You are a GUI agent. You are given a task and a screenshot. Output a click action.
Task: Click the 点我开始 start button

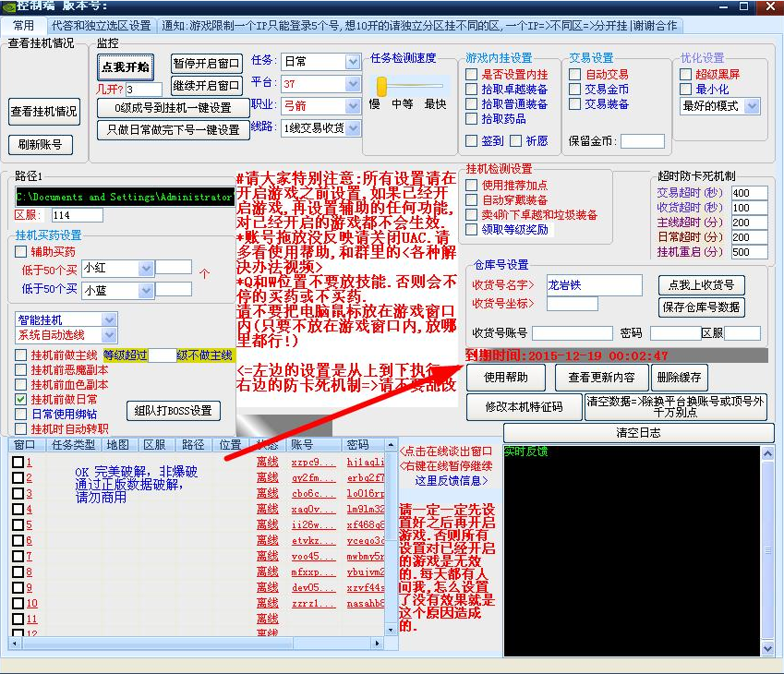[125, 67]
